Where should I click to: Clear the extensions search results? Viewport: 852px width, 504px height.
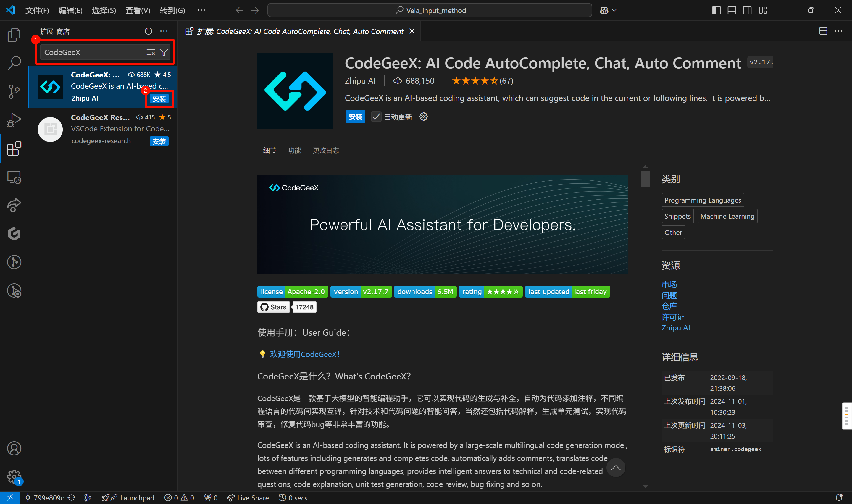coord(151,52)
